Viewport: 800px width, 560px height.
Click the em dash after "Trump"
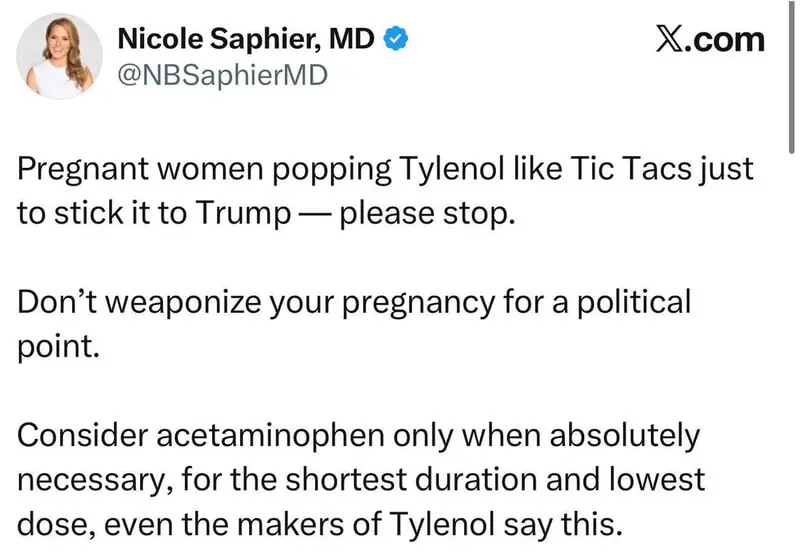click(x=315, y=215)
